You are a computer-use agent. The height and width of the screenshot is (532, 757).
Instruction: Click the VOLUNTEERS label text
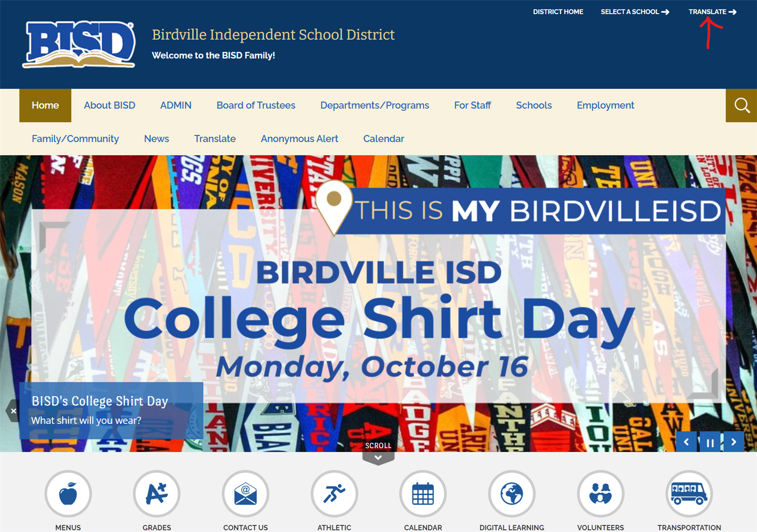(x=600, y=527)
